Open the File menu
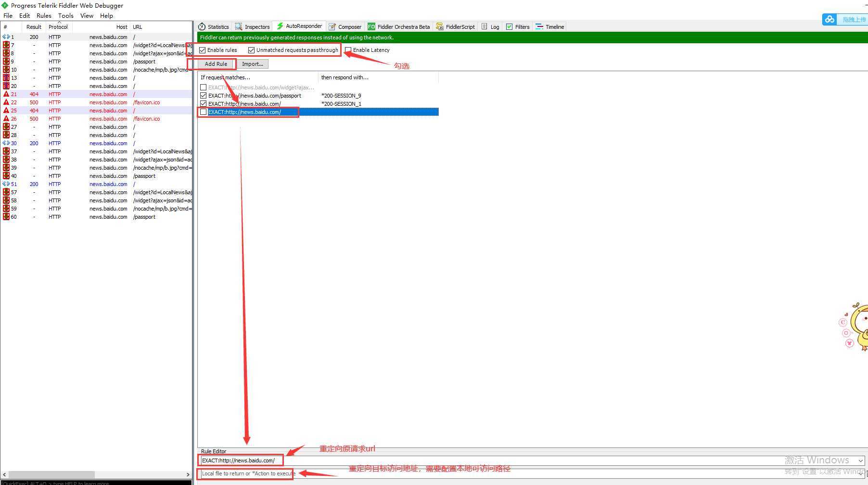The image size is (868, 485). click(x=8, y=16)
